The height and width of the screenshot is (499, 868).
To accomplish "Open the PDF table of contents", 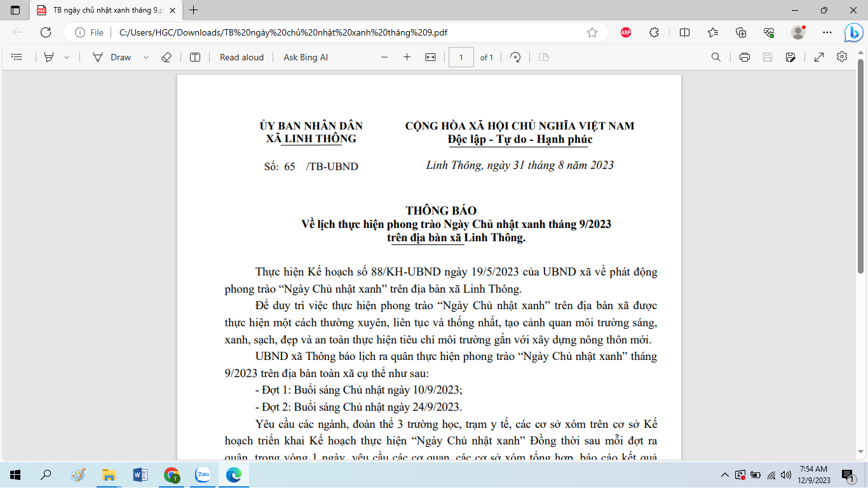I will [x=17, y=57].
